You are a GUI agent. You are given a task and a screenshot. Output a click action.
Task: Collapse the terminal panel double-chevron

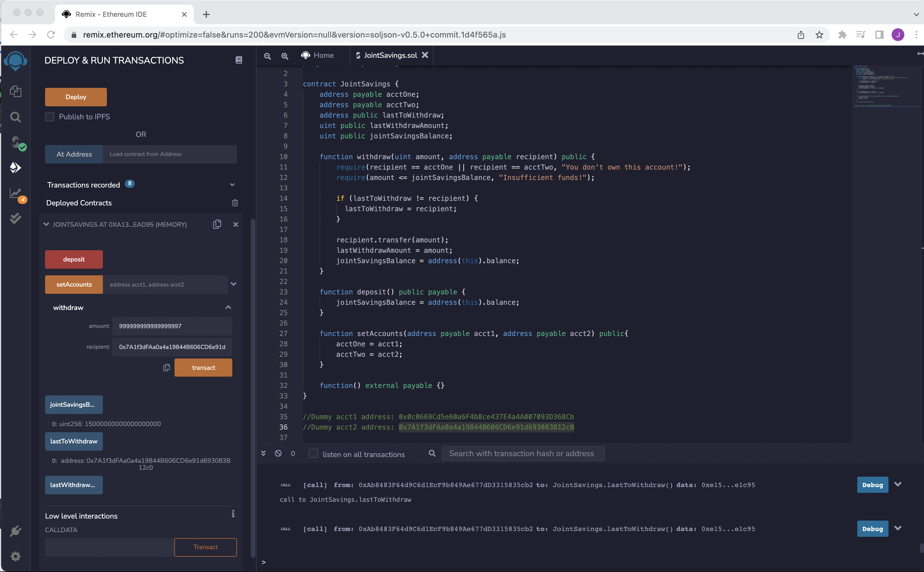[x=263, y=453]
